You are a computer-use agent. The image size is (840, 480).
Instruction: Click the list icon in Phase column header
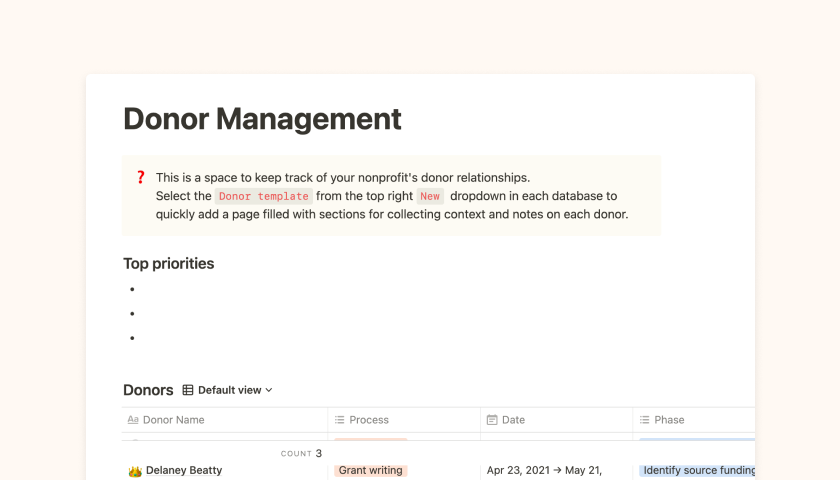(x=645, y=420)
